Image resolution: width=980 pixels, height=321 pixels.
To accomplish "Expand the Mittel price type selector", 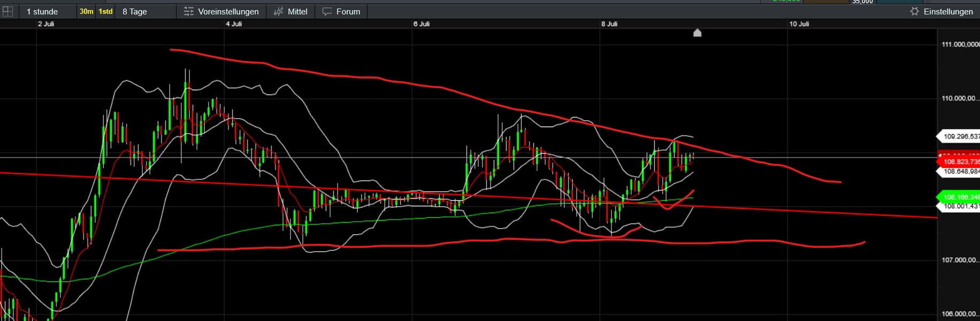I will [297, 11].
